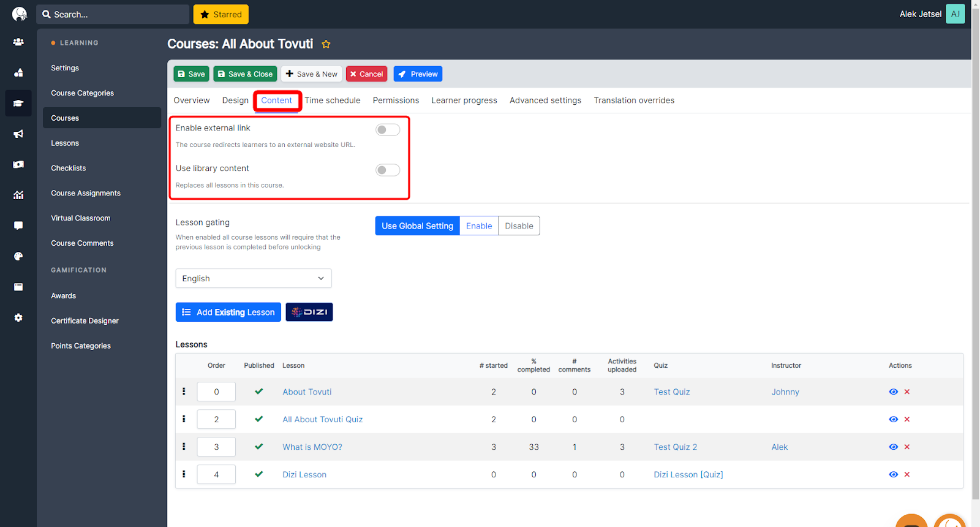Select Disable for lesson gating
Screen dimensions: 980x527
coord(519,226)
